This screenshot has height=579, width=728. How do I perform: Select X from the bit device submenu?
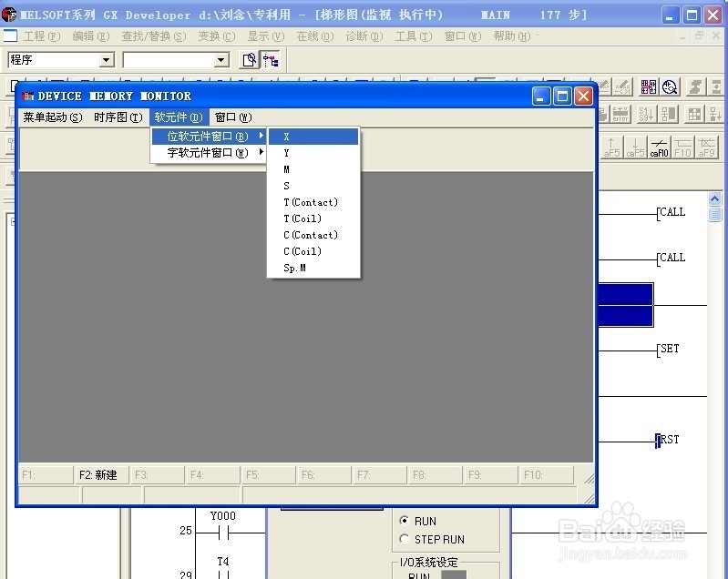tap(313, 137)
